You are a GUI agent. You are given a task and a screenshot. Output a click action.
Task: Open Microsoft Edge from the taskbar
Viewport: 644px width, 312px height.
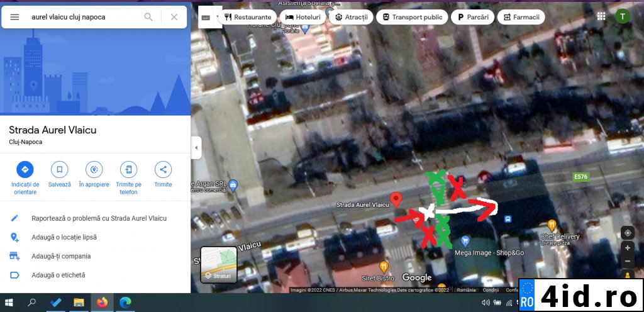pyautogui.click(x=125, y=303)
